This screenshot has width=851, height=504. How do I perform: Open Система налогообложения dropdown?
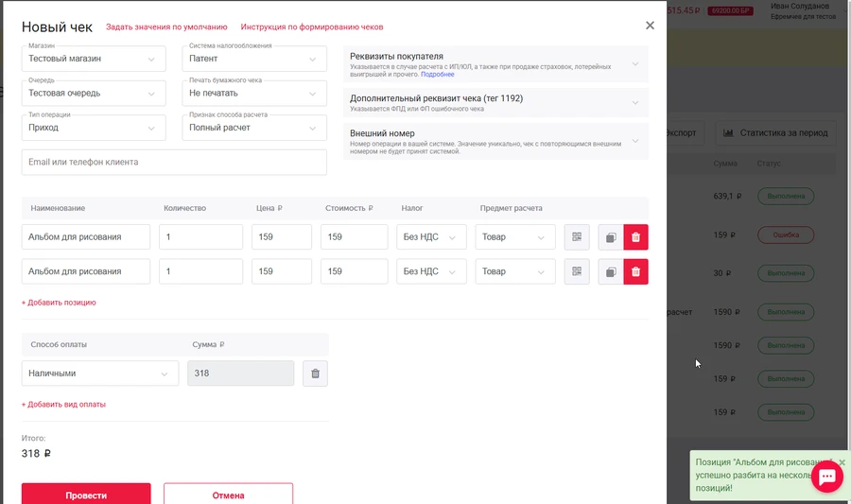click(253, 59)
